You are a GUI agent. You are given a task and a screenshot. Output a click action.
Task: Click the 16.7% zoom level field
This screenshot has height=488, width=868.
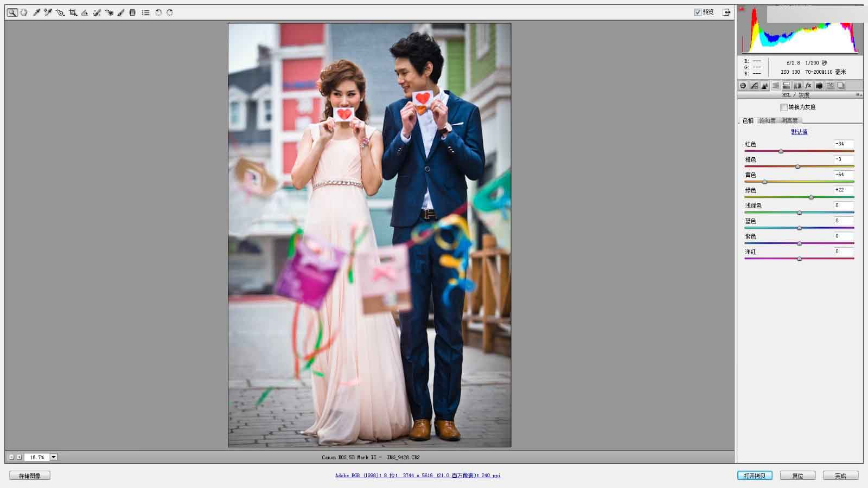[37, 457]
